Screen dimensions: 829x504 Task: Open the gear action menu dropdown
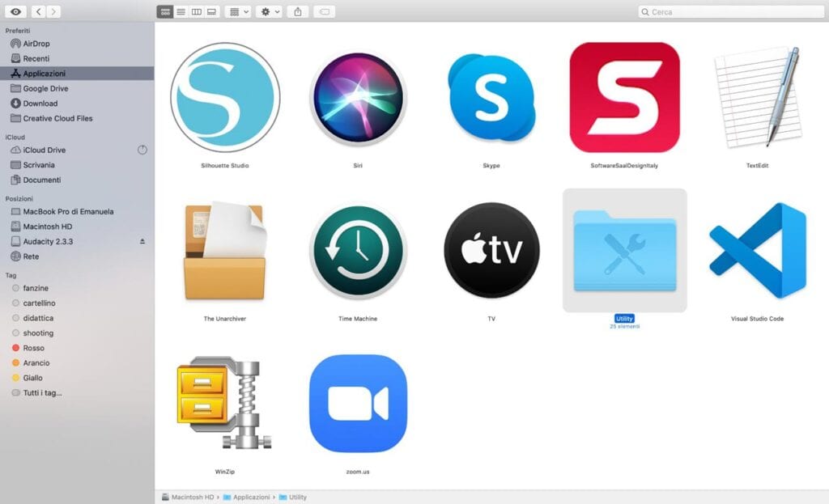[269, 11]
